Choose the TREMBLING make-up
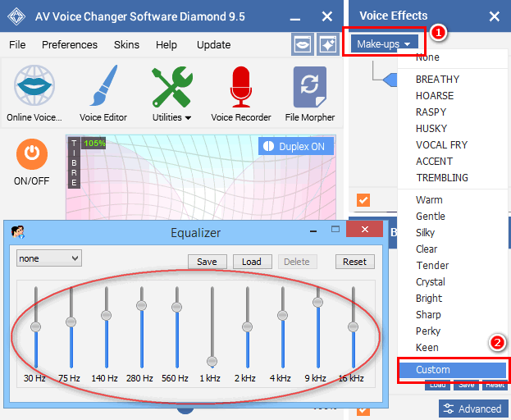This screenshot has width=511, height=420. pyautogui.click(x=453, y=177)
